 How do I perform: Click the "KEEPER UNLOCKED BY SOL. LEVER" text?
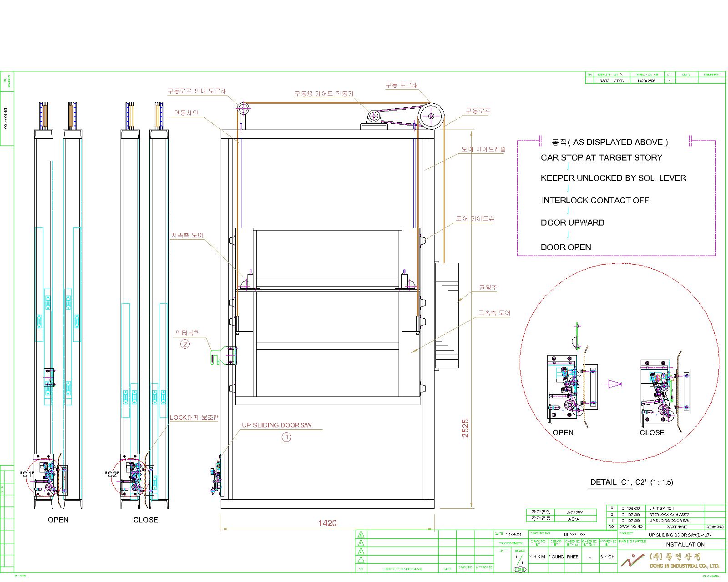pyautogui.click(x=613, y=178)
